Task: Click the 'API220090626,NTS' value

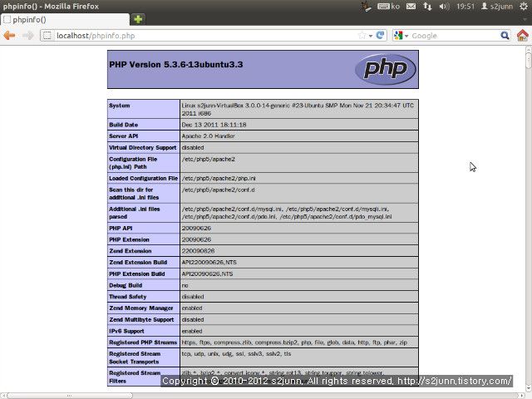Action: click(x=209, y=263)
